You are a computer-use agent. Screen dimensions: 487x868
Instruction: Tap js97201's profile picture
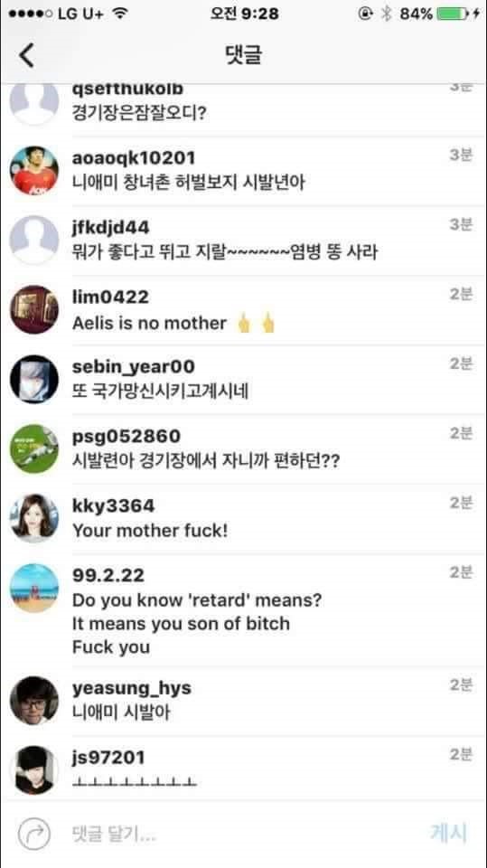coord(34,770)
